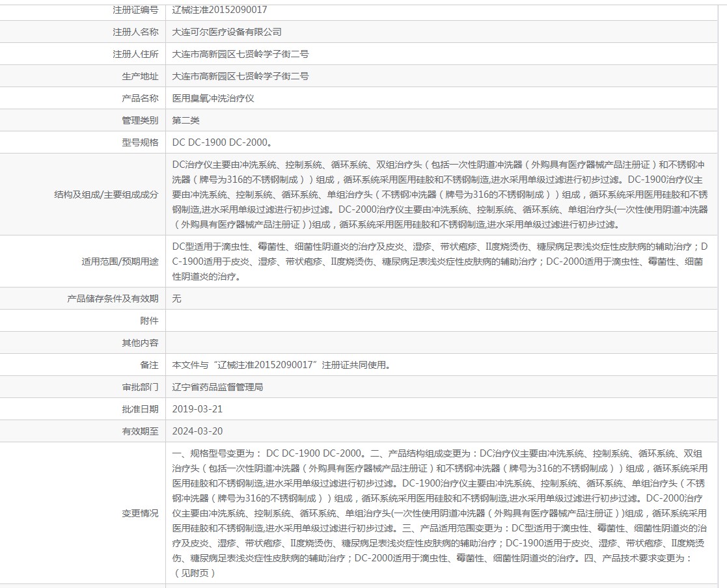
Task: Click the 产品储存条件及有效期 label
Action: 113,299
